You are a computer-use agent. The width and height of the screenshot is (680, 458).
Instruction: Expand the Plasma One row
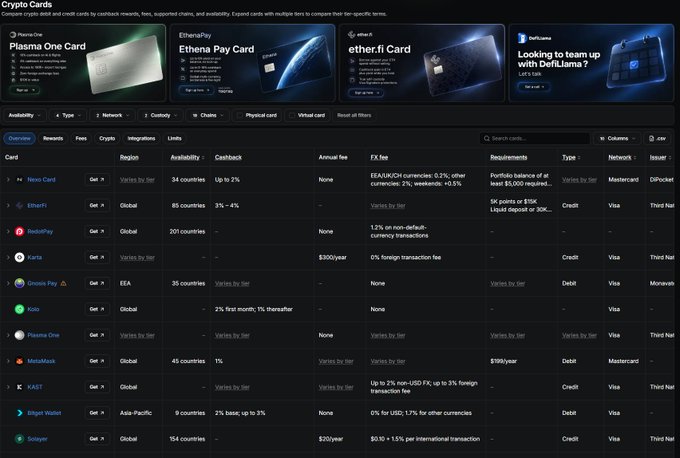(8, 335)
